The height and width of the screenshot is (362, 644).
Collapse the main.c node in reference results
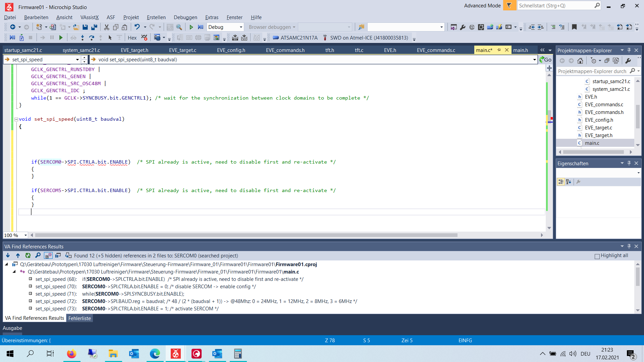pos(14,272)
